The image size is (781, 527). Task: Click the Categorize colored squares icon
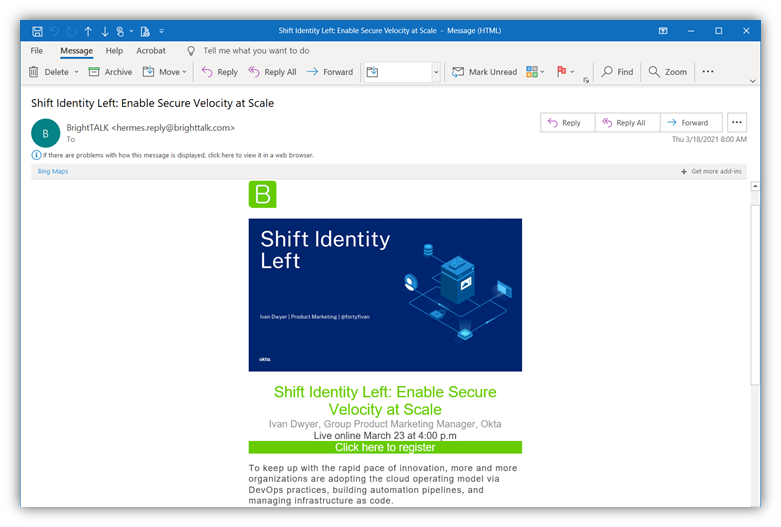tap(531, 72)
